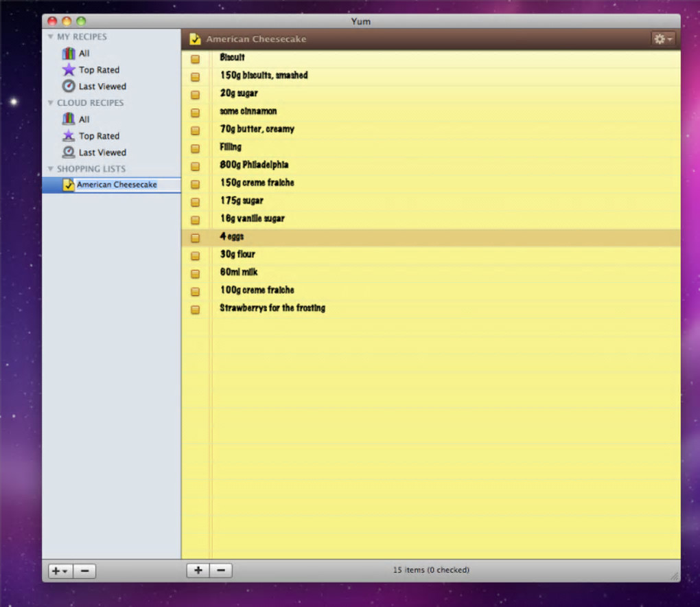Open Last Viewed clock in My Recipes
Image resolution: width=700 pixels, height=607 pixels.
(x=69, y=86)
